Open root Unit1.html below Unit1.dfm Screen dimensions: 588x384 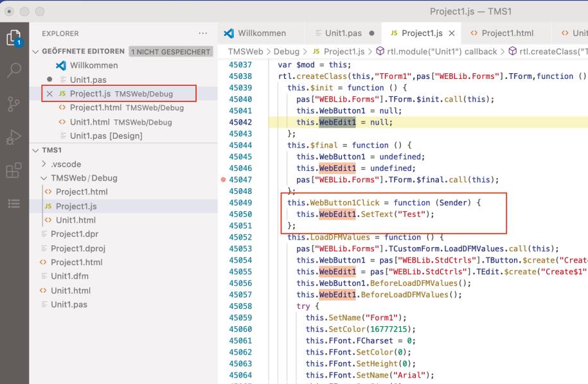(71, 291)
